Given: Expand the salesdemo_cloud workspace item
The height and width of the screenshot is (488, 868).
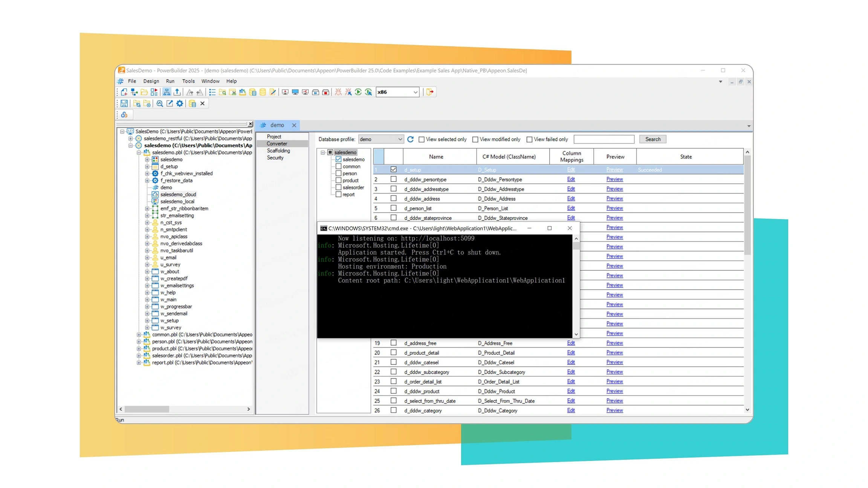Looking at the screenshot, I should coord(178,194).
